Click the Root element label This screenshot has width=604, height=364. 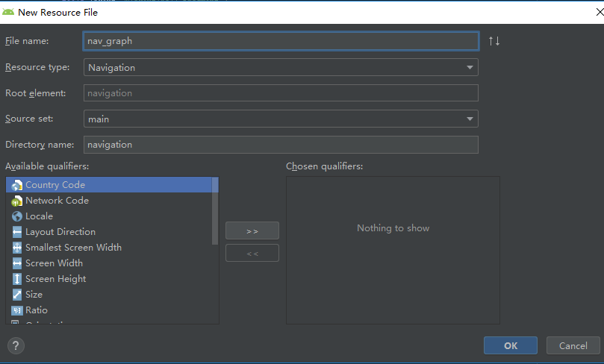tap(35, 93)
